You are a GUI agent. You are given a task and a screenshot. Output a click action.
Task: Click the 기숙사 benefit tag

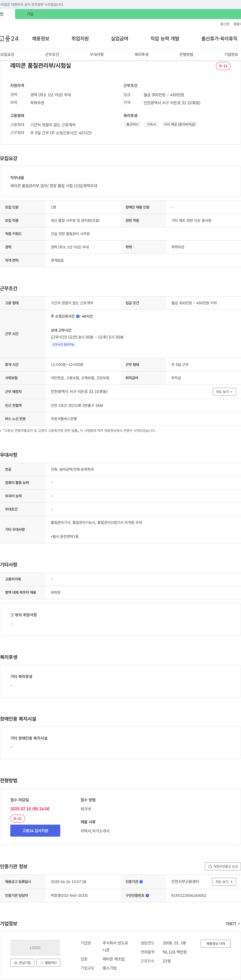151,124
